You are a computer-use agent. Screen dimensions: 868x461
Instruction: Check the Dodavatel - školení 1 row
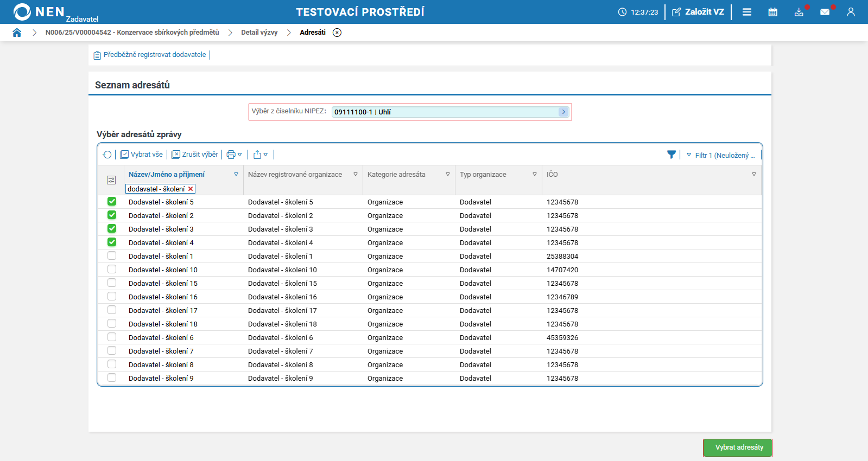[x=112, y=256]
